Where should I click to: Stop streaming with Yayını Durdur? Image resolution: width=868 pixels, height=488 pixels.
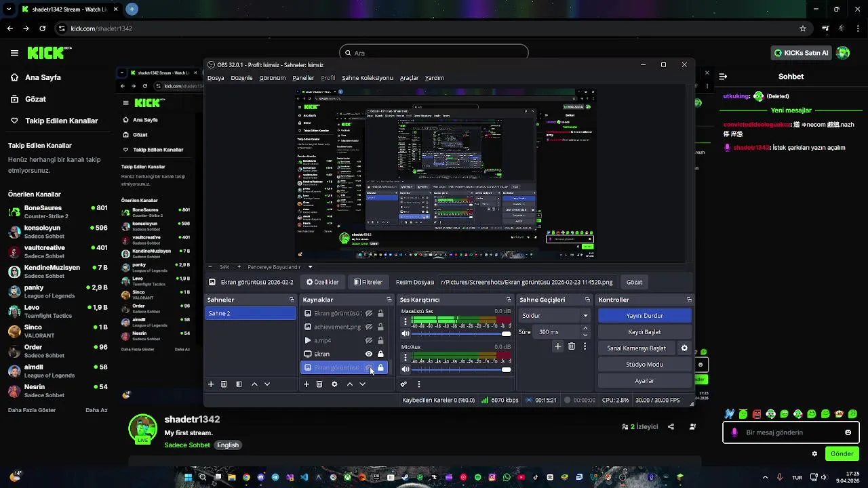tap(644, 316)
